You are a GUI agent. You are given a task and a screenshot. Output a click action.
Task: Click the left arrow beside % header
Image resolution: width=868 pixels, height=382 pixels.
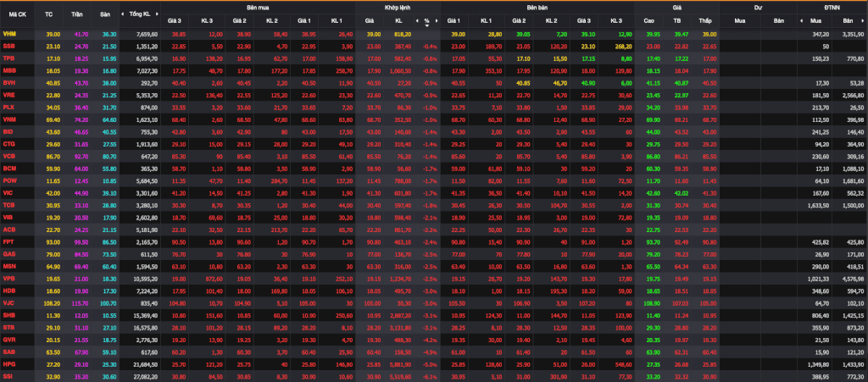click(417, 21)
